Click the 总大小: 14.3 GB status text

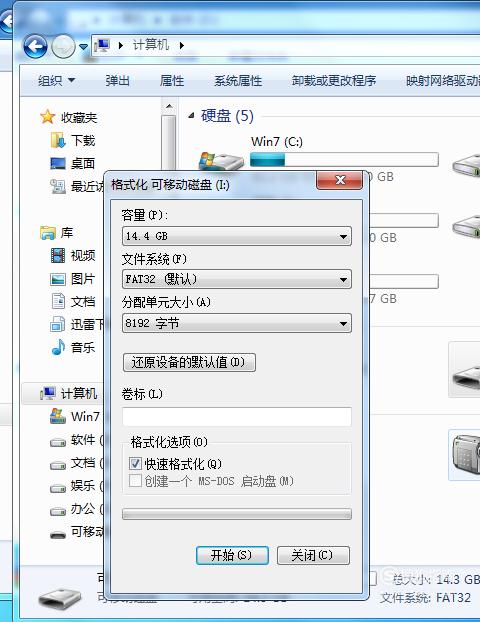tap(436, 580)
